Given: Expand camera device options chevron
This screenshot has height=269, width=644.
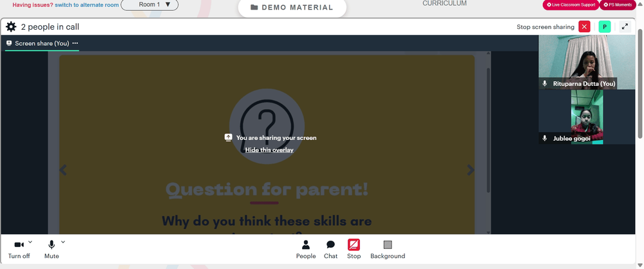Looking at the screenshot, I should (30, 242).
